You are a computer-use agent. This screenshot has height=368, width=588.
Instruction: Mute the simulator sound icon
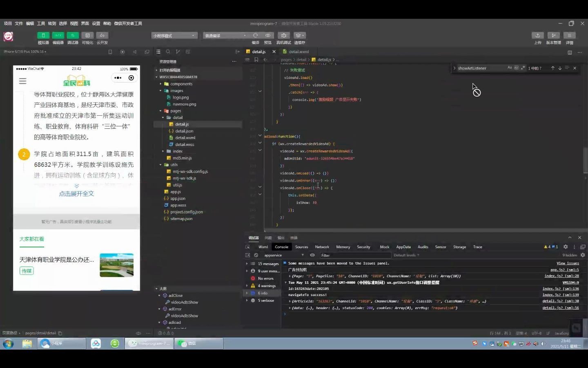[x=135, y=52]
